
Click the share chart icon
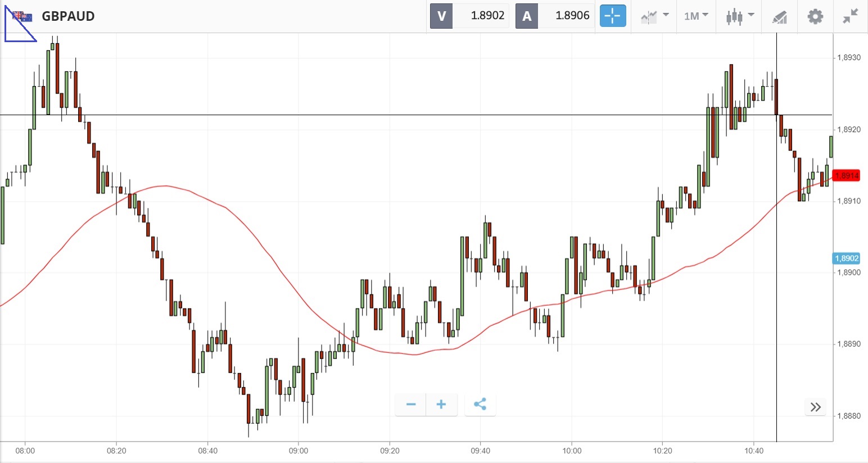coord(480,405)
